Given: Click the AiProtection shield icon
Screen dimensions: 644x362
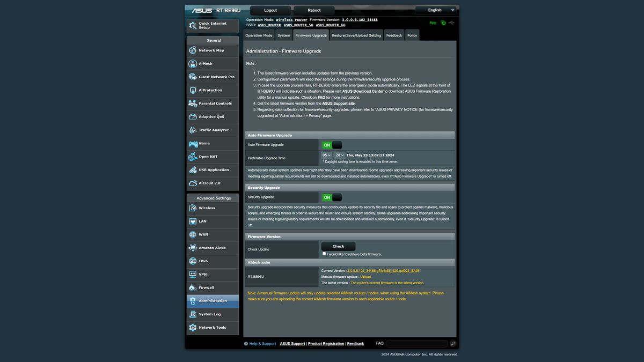Looking at the screenshot, I should [x=193, y=90].
